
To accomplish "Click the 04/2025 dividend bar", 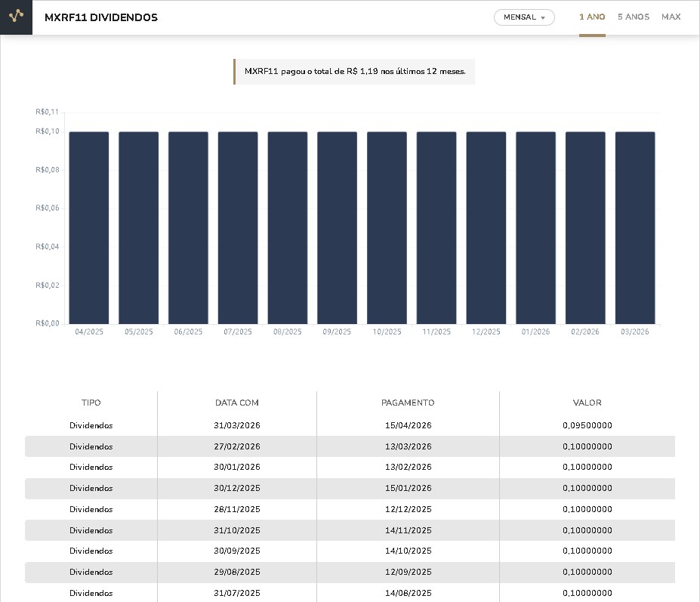I will 89,228.
